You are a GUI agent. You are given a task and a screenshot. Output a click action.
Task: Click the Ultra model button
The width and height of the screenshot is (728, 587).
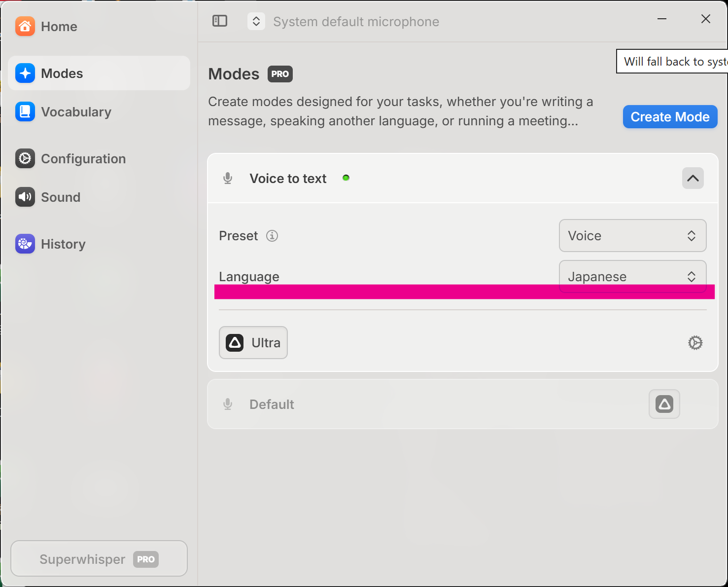pos(253,343)
